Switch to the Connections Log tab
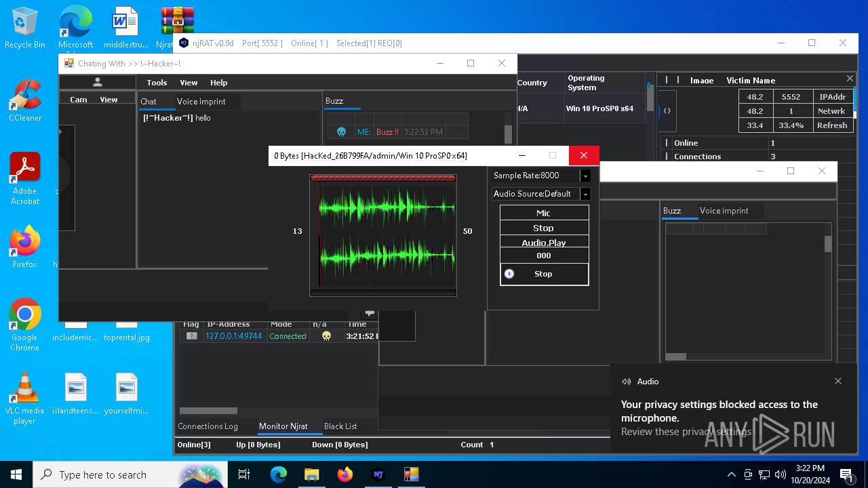This screenshot has height=488, width=868. pyautogui.click(x=208, y=426)
